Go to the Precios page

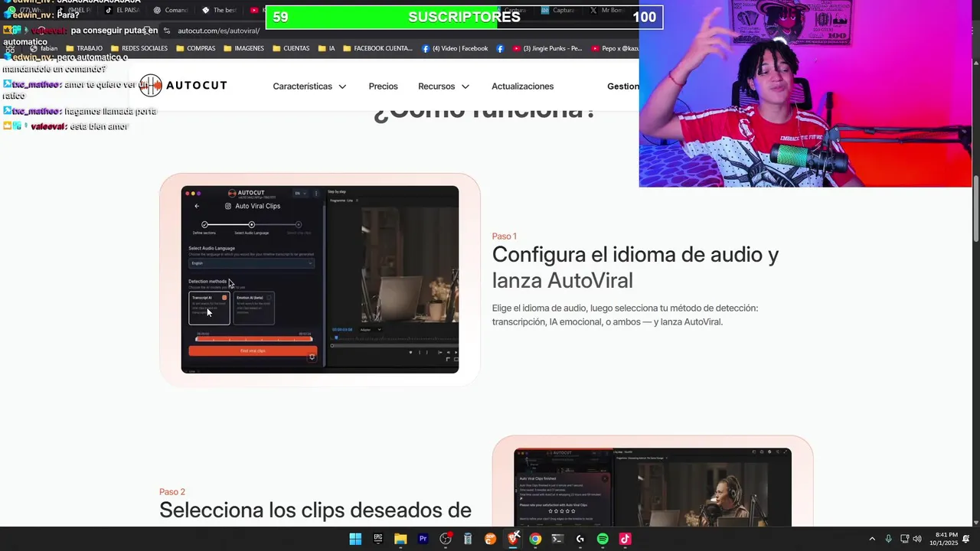pyautogui.click(x=383, y=86)
